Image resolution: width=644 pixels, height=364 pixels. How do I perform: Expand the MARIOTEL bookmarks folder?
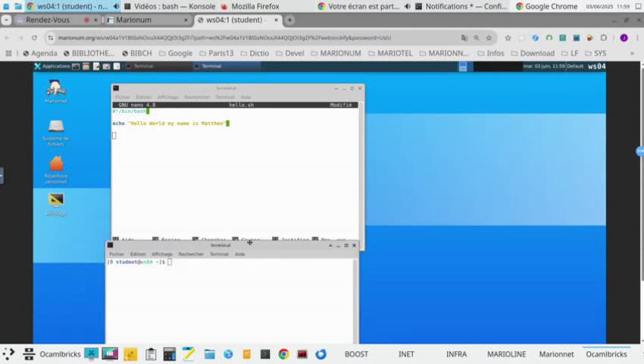tap(390, 54)
